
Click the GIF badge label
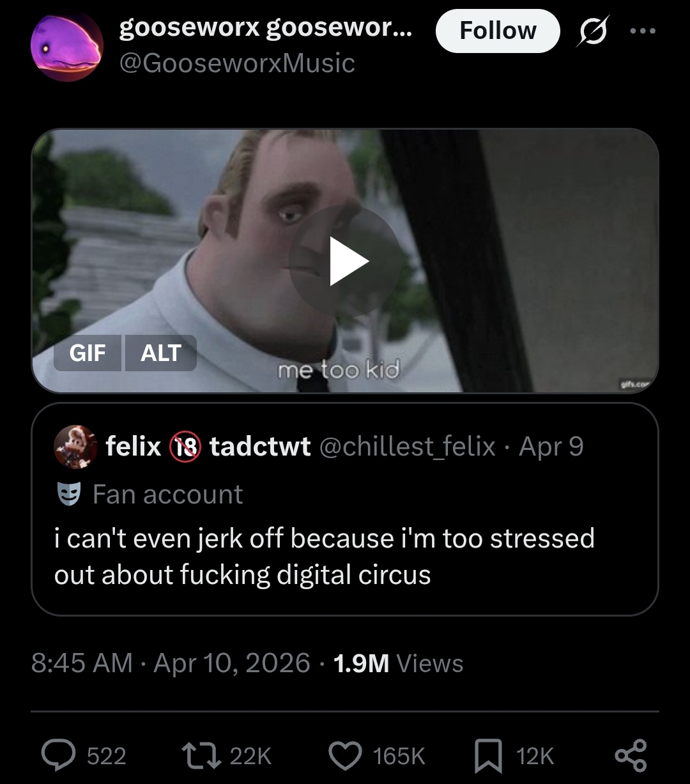coord(88,353)
